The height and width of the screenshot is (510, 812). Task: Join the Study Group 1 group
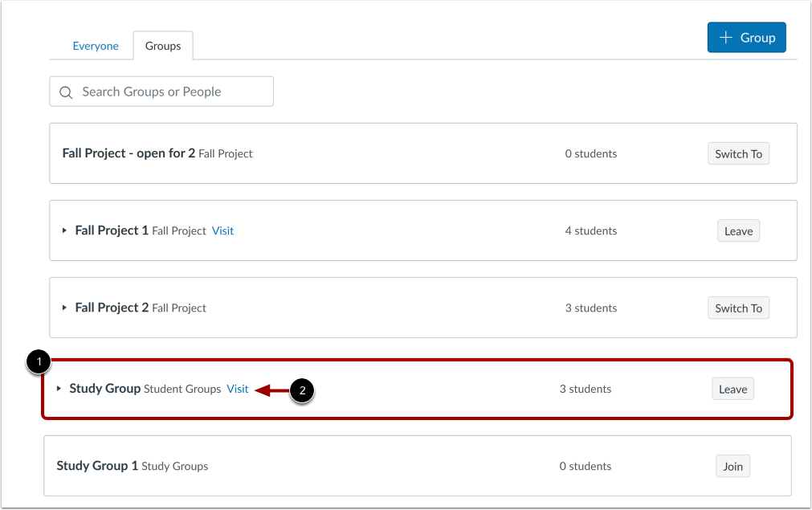(732, 466)
